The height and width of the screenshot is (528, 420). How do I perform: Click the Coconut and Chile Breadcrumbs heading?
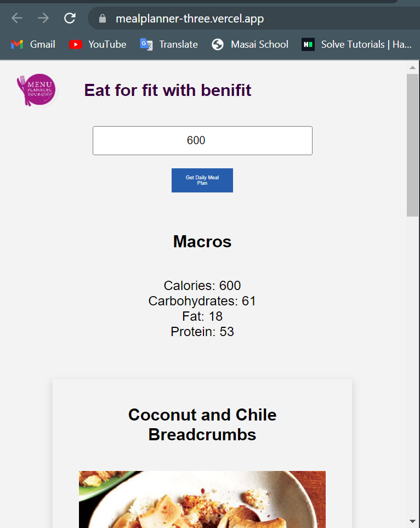pos(202,424)
